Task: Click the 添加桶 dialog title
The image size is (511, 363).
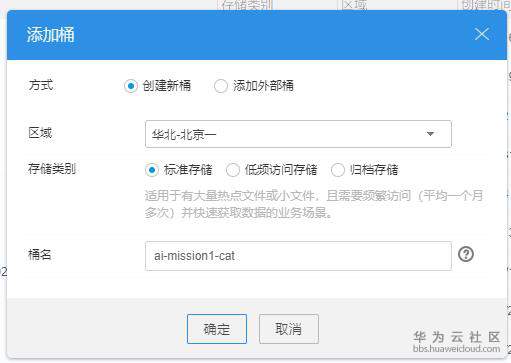Action: pyautogui.click(x=50, y=35)
